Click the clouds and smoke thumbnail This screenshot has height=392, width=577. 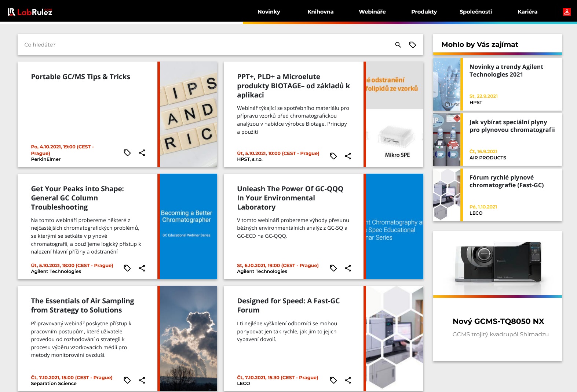[189, 339]
